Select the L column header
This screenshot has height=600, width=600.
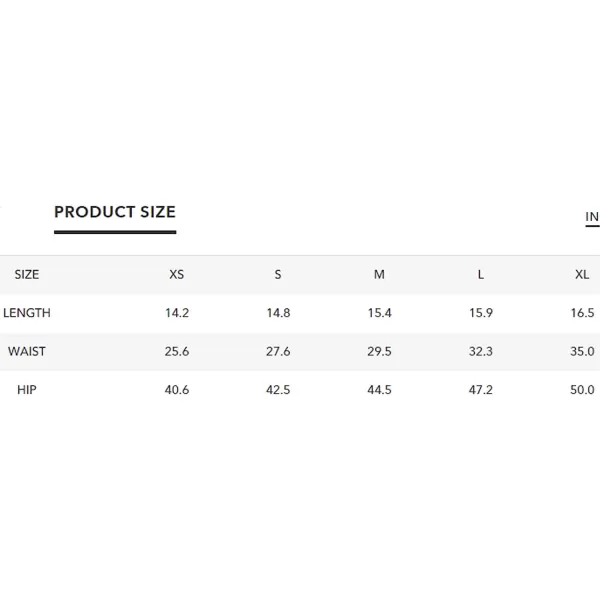tap(481, 274)
